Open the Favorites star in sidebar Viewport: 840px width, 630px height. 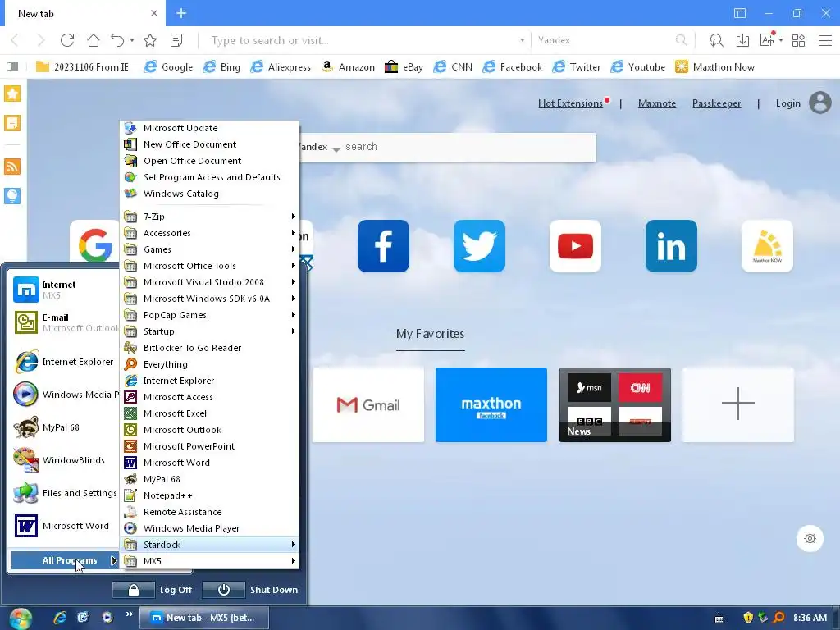pos(12,94)
